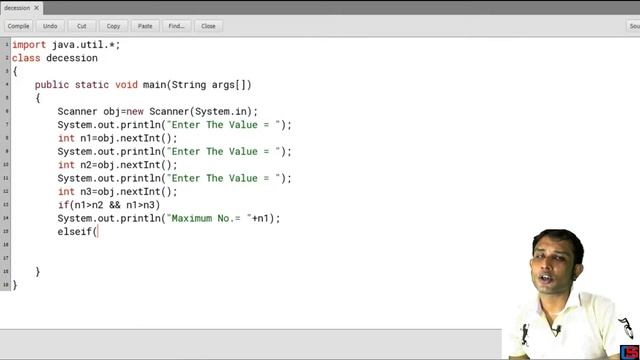Click the Scanner obj=new Scanner line
Viewport: 640px width, 360px height.
point(158,111)
